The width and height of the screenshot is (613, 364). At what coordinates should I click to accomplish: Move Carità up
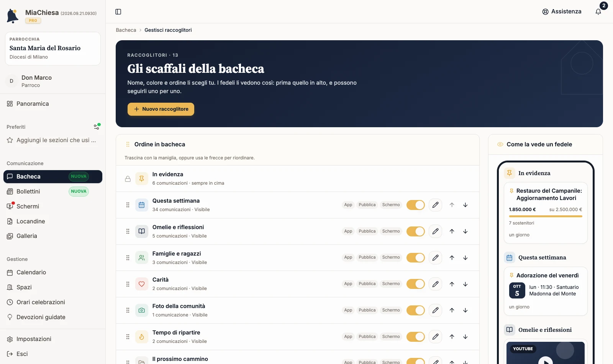pos(452,284)
